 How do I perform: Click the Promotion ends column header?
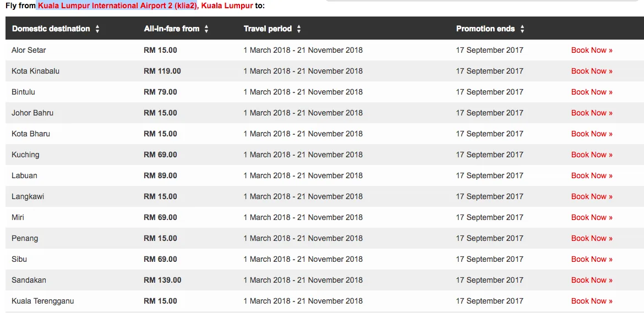485,29
